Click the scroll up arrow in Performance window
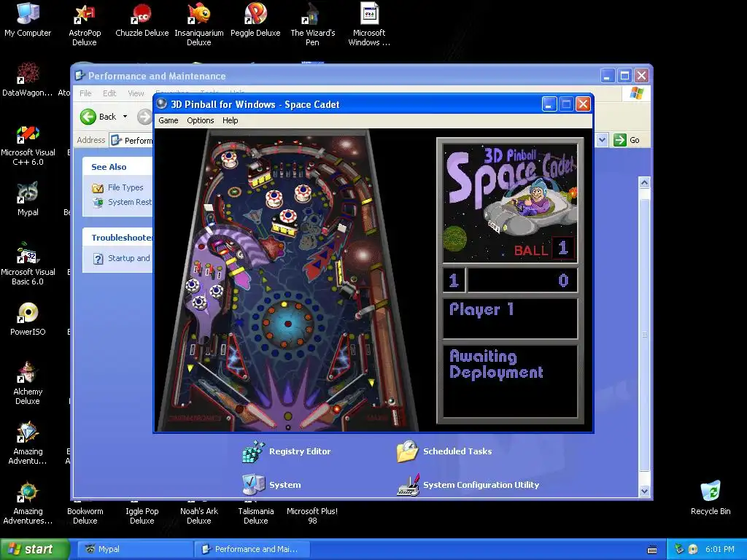 644,182
